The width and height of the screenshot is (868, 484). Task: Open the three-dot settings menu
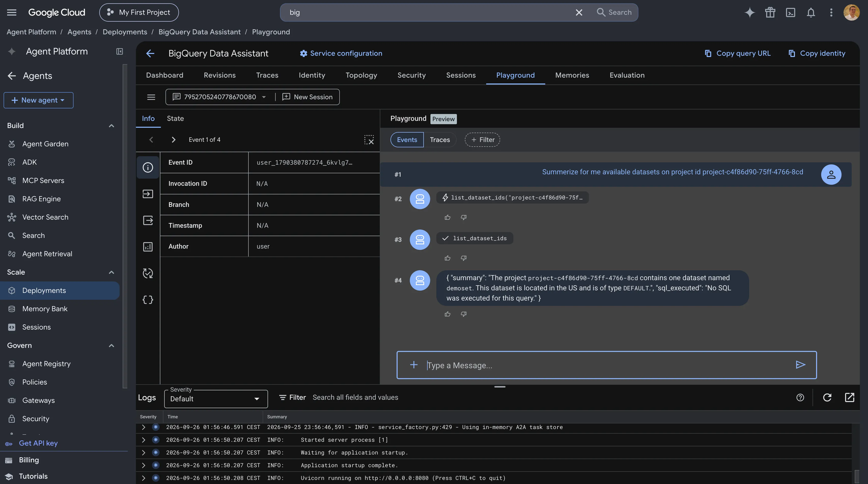(831, 12)
